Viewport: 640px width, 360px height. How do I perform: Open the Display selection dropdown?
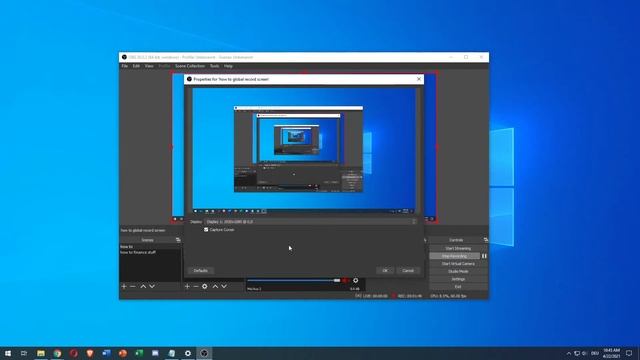[x=311, y=222]
